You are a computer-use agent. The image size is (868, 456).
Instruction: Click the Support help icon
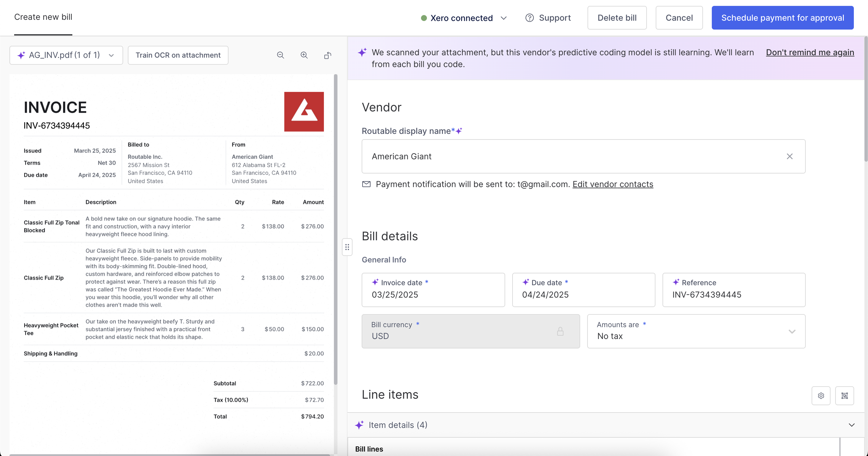coord(529,17)
